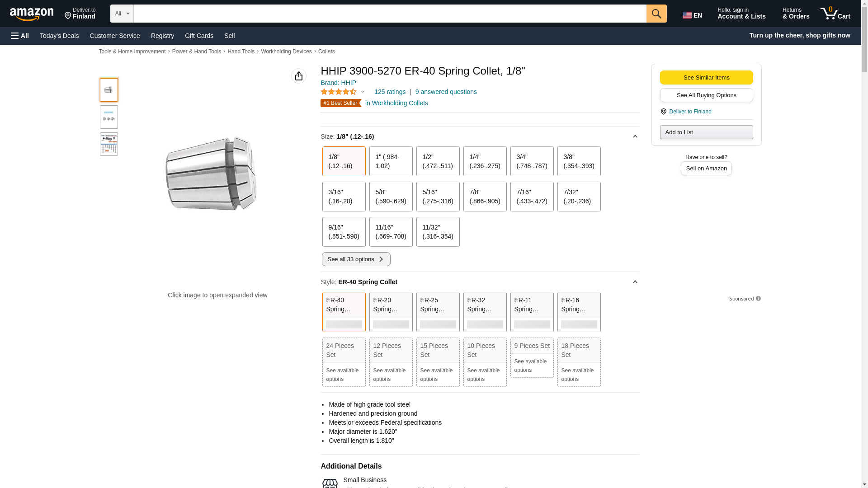The height and width of the screenshot is (488, 868).
Task: Click into the Amazon search field
Action: pos(389,14)
